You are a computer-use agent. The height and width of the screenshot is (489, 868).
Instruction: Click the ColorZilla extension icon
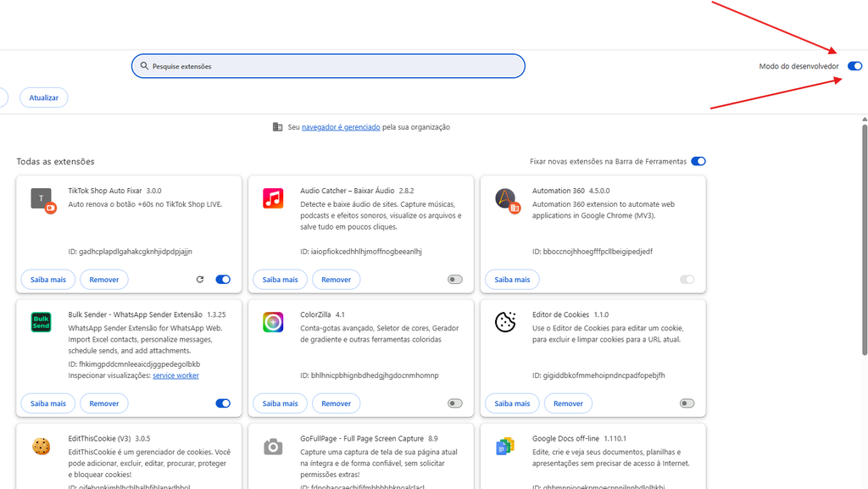(273, 322)
